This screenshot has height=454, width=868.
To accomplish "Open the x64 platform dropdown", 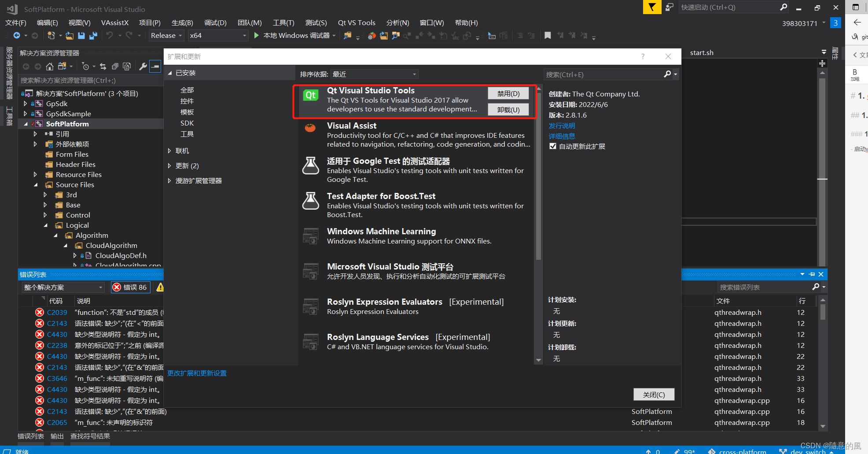I will click(218, 36).
